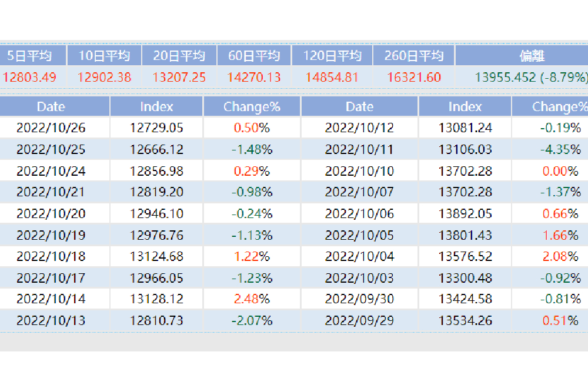Click the index value 13128.12
This screenshot has height=392, width=588.
tap(156, 299)
